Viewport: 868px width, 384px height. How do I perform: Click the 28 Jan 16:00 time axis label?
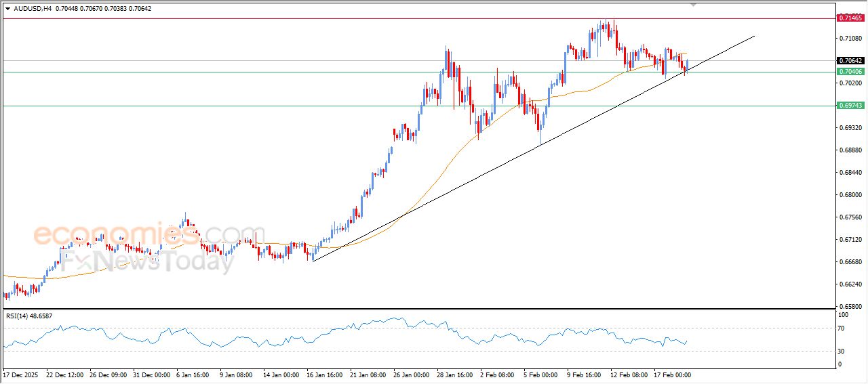[454, 374]
